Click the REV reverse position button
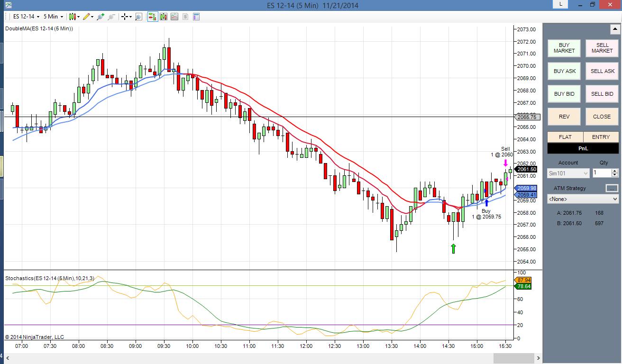 tap(564, 117)
